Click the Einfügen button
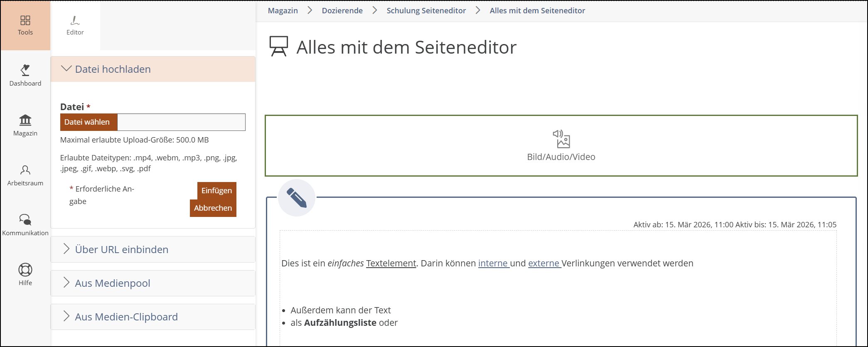Image resolution: width=868 pixels, height=347 pixels. (216, 191)
